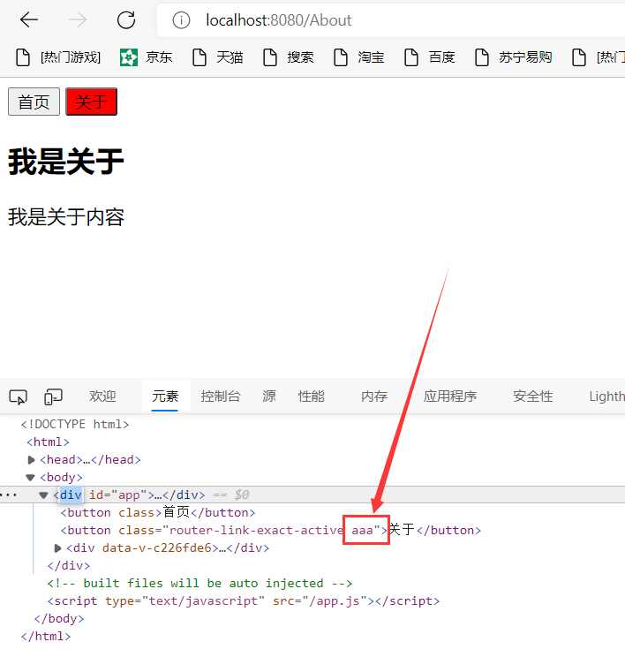This screenshot has width=625, height=672.
Task: Switch to the 控制台 DevTools tab
Action: pyautogui.click(x=221, y=396)
